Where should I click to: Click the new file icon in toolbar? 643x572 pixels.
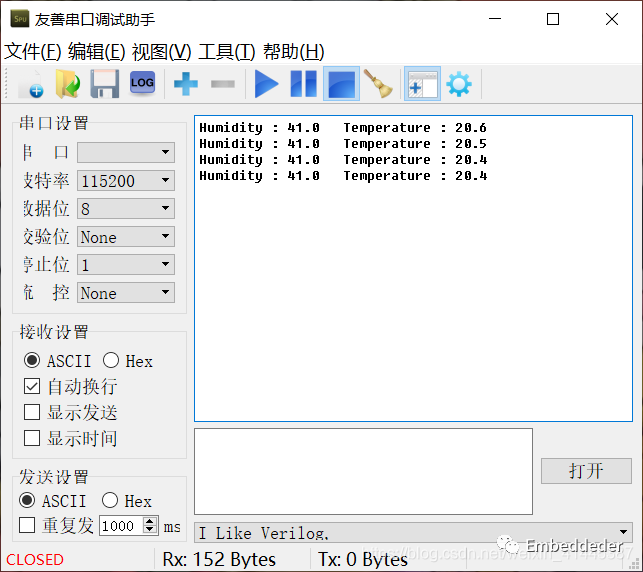[x=30, y=84]
